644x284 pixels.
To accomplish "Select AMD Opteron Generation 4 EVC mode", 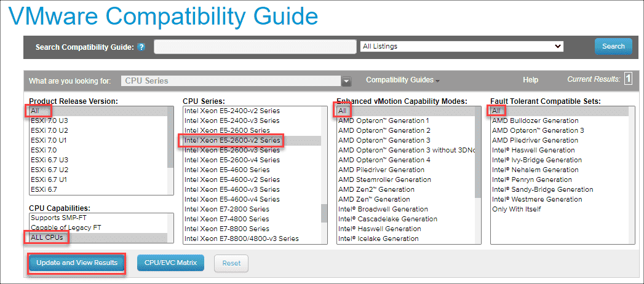I will [405, 160].
